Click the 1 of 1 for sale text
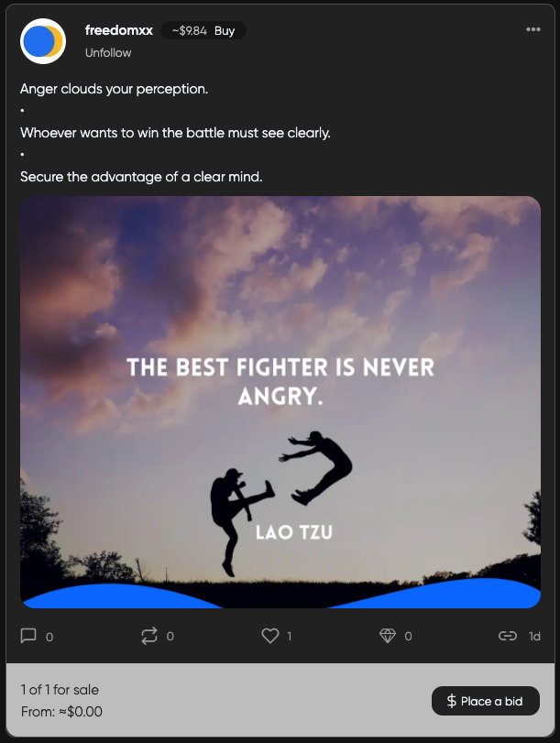 point(60,690)
